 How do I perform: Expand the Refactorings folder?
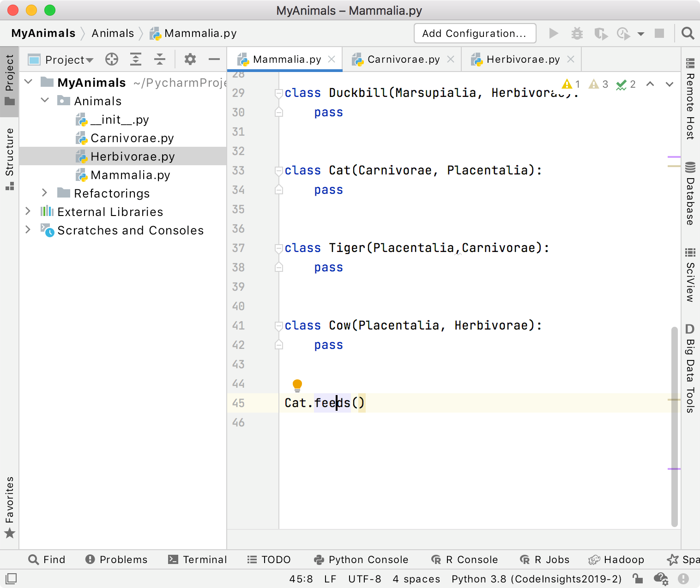(45, 193)
